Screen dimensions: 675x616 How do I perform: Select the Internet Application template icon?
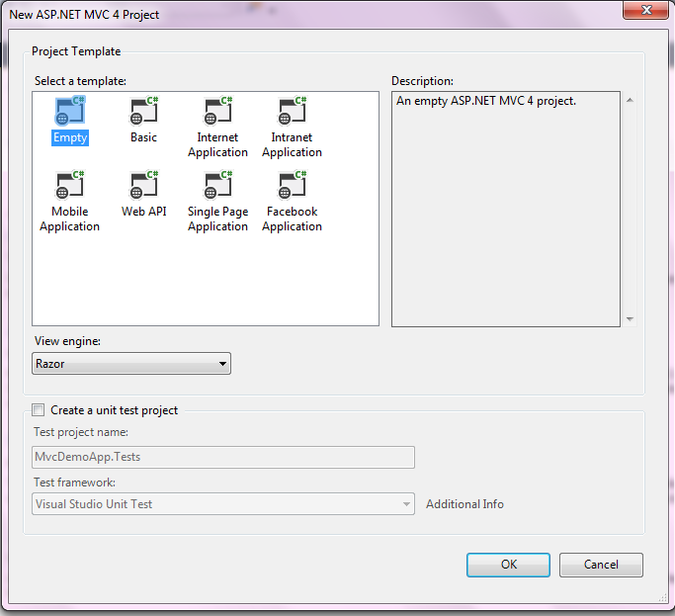(x=218, y=112)
